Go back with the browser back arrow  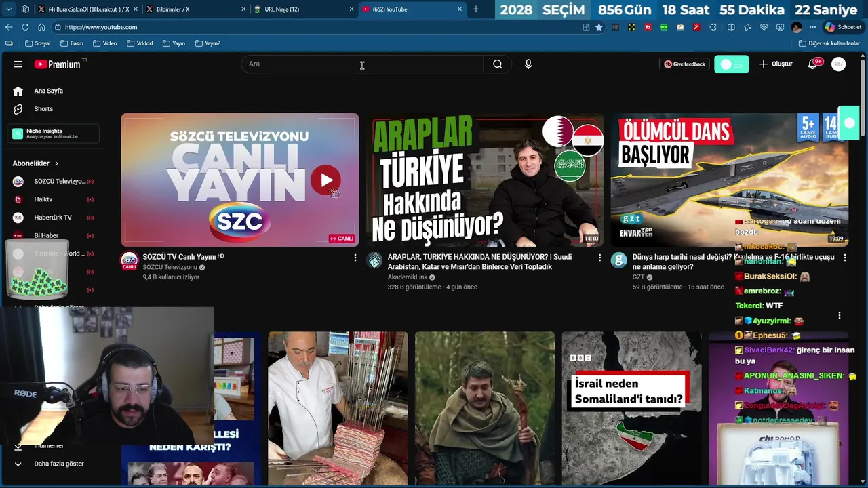coord(9,27)
